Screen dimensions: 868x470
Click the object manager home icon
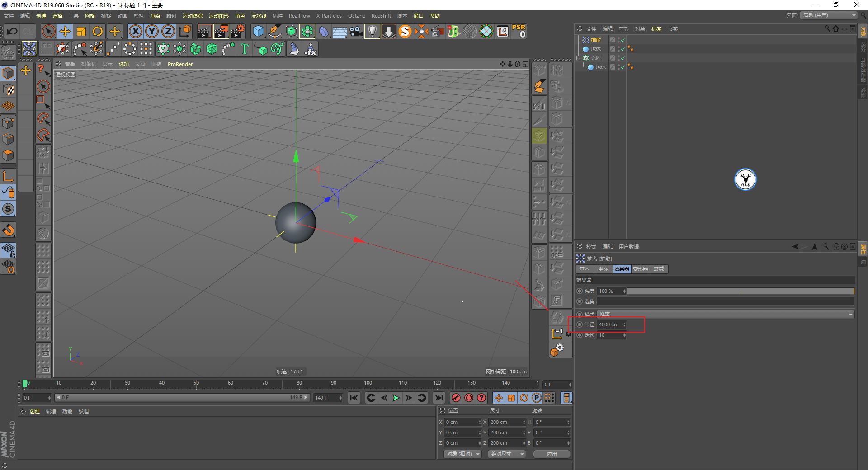836,28
